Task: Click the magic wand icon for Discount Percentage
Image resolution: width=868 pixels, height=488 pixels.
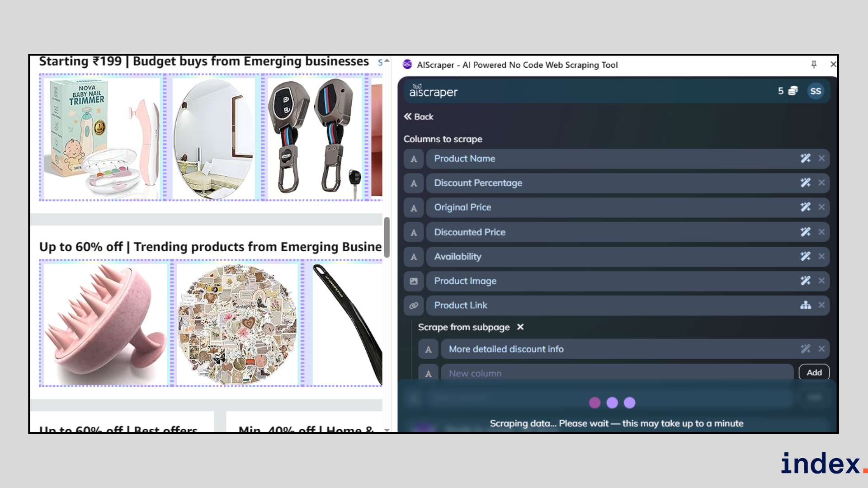Action: tap(805, 183)
